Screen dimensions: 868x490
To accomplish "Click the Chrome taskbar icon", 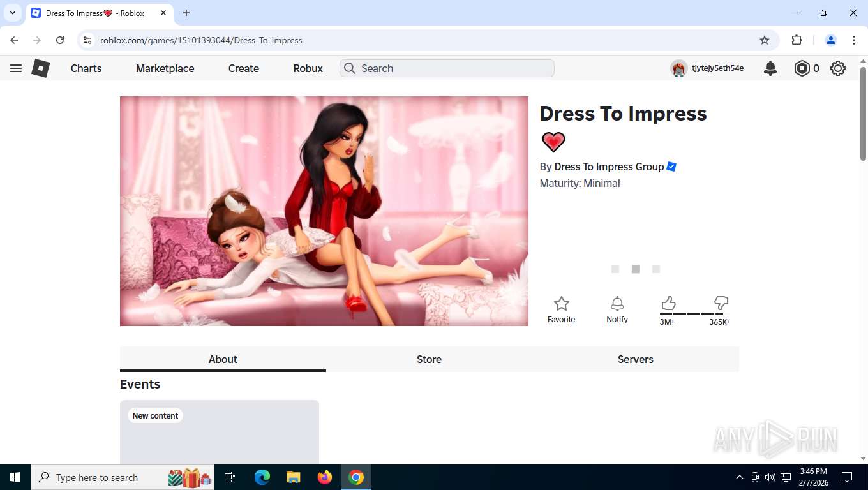I will coord(356,477).
